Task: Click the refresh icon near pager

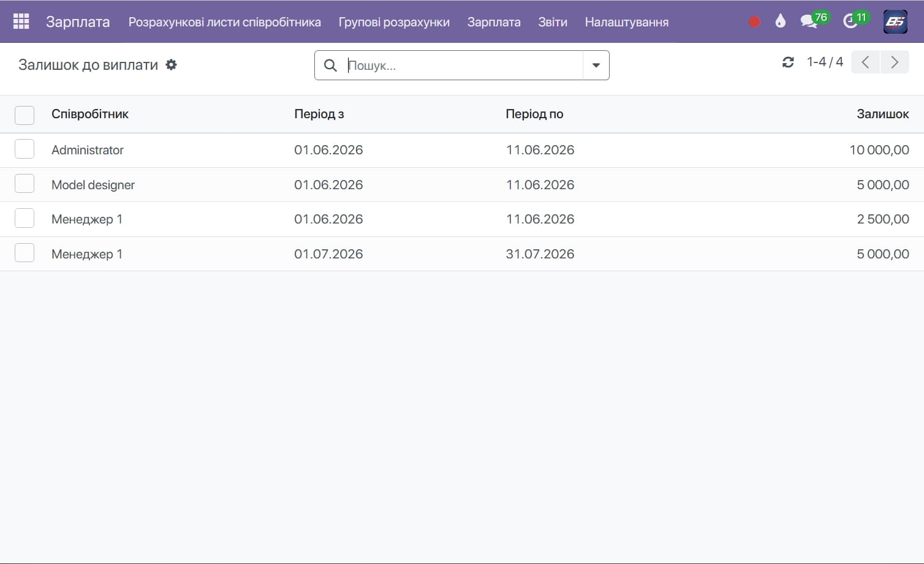Action: click(788, 62)
